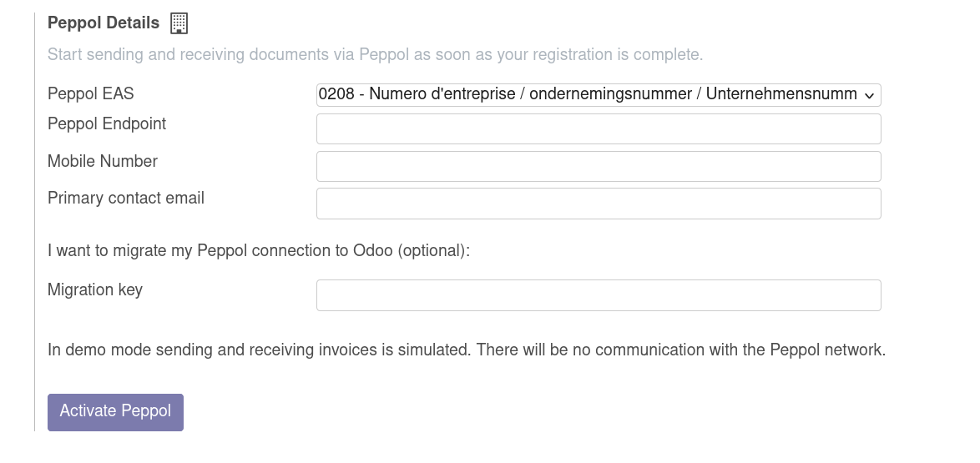Click the demo mode notice text

coord(466,350)
